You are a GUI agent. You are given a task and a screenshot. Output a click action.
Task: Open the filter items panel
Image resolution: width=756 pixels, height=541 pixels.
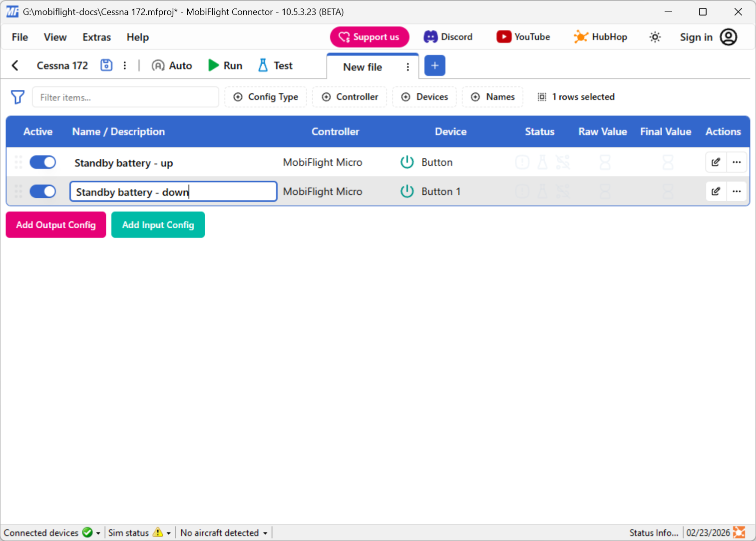pyautogui.click(x=17, y=97)
